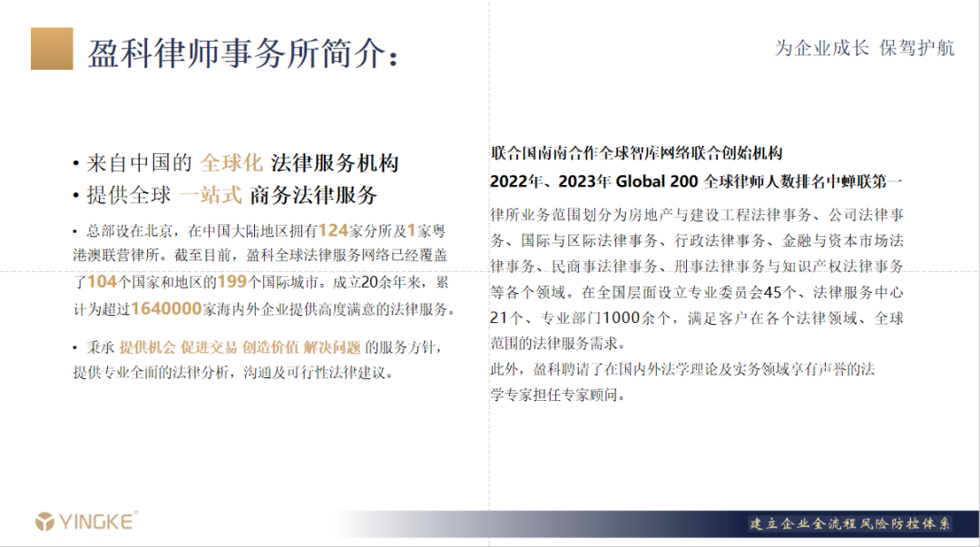980x547 pixels.
Task: Click the line starting 此外，盈科聘请了
Action: click(682, 369)
